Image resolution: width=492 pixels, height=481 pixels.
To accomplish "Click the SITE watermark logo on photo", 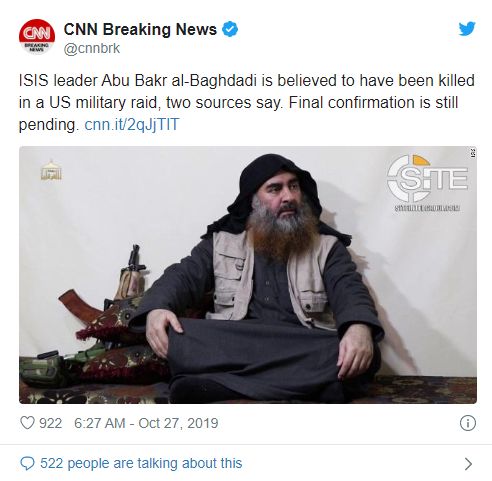I will 427,178.
